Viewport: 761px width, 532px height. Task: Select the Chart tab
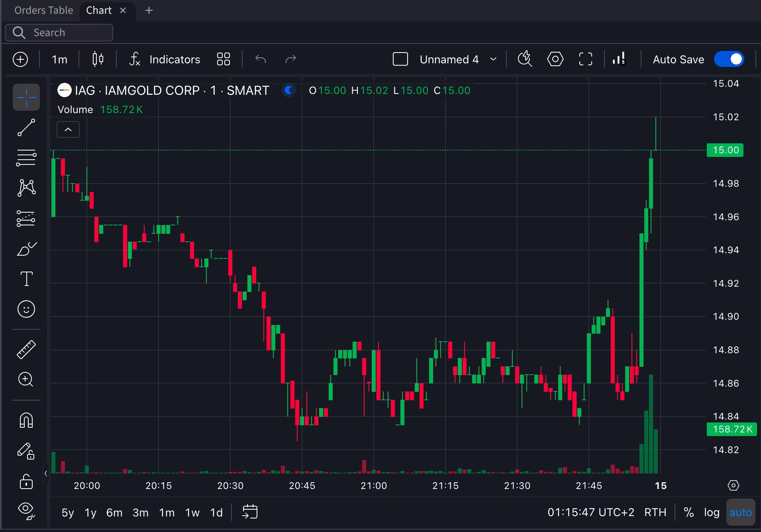tap(99, 10)
